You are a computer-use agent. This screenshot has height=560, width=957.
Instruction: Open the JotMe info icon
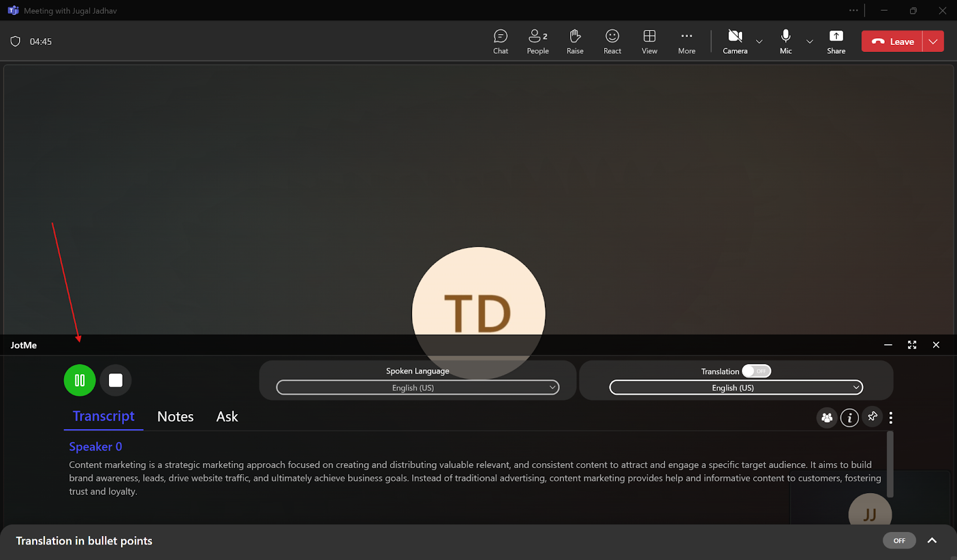click(849, 418)
